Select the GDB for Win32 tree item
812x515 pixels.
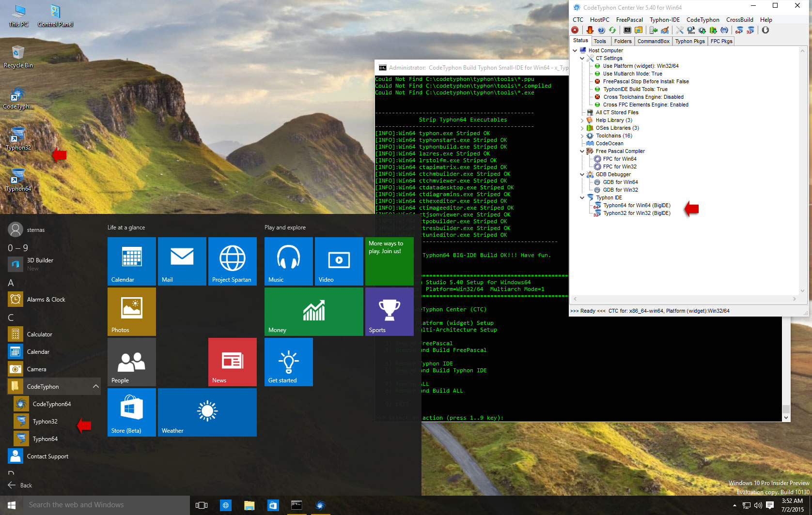(621, 190)
